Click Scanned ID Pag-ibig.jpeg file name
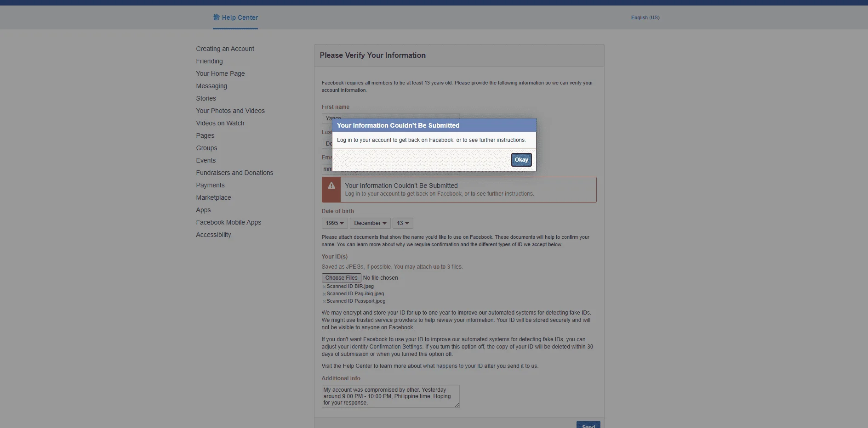 pos(355,294)
